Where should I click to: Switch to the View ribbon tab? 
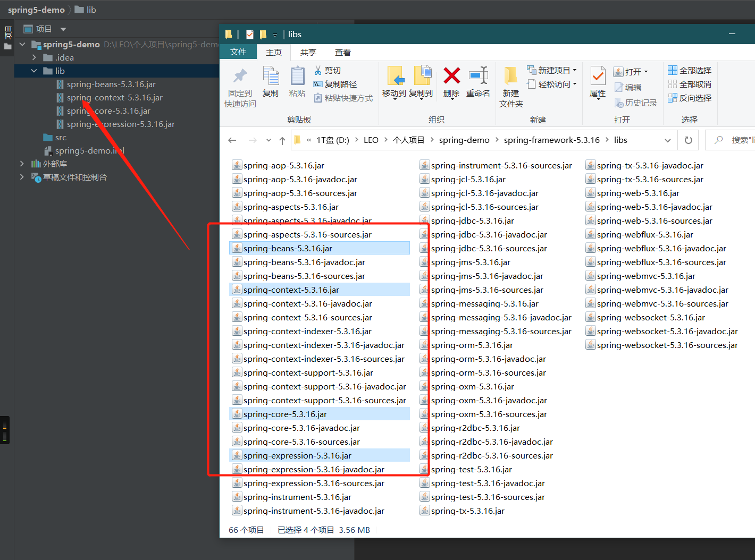click(342, 52)
